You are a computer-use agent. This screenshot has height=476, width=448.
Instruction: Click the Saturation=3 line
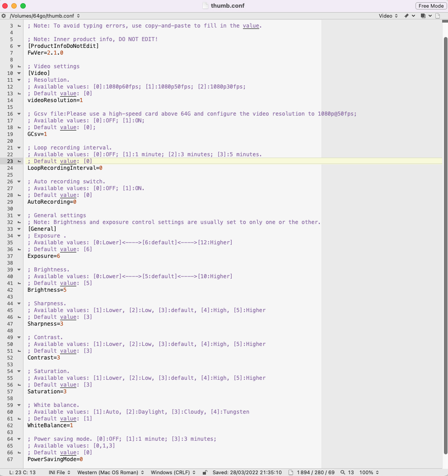(x=47, y=392)
